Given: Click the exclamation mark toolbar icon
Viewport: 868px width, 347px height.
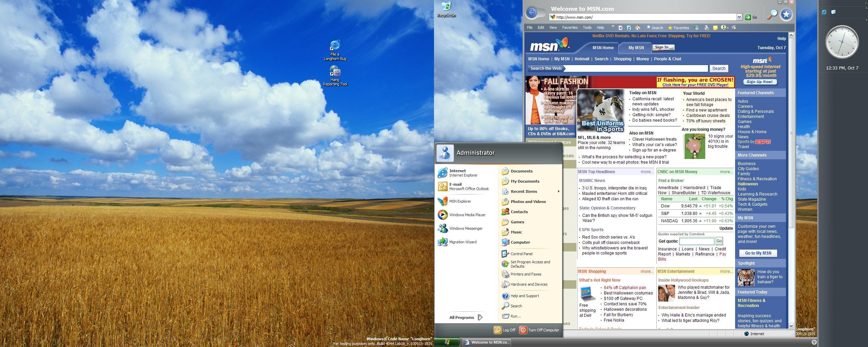Looking at the screenshot, I should (723, 28).
